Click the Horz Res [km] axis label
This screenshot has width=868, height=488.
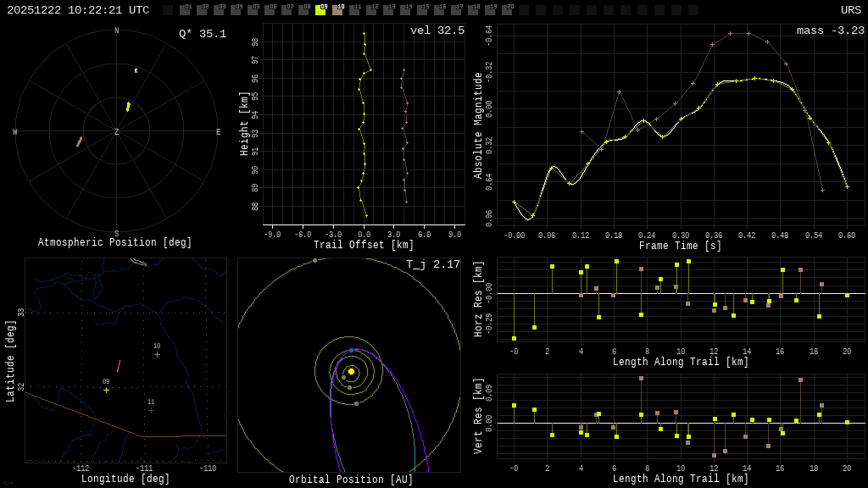[478, 299]
